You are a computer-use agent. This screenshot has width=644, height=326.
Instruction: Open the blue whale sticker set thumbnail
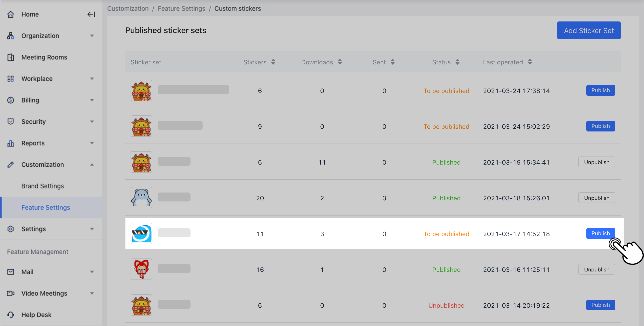(141, 233)
